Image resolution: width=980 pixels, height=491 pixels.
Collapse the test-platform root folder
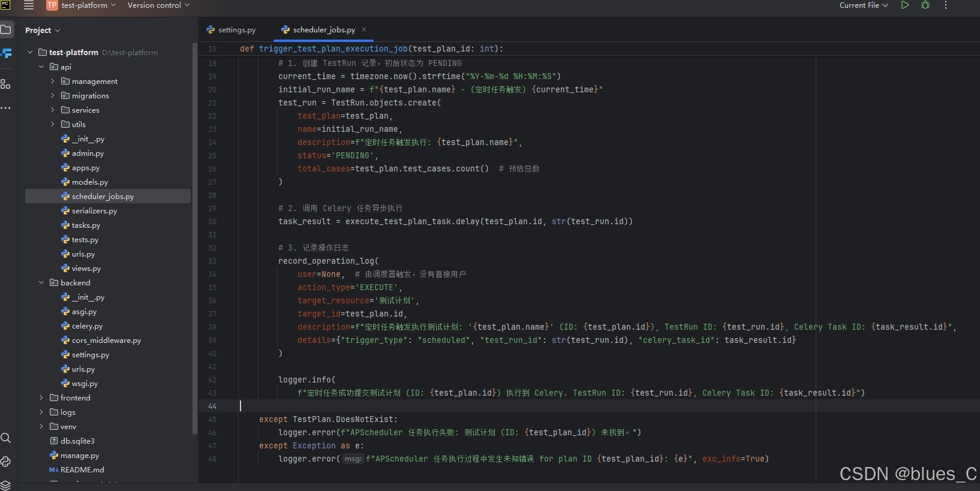[30, 52]
